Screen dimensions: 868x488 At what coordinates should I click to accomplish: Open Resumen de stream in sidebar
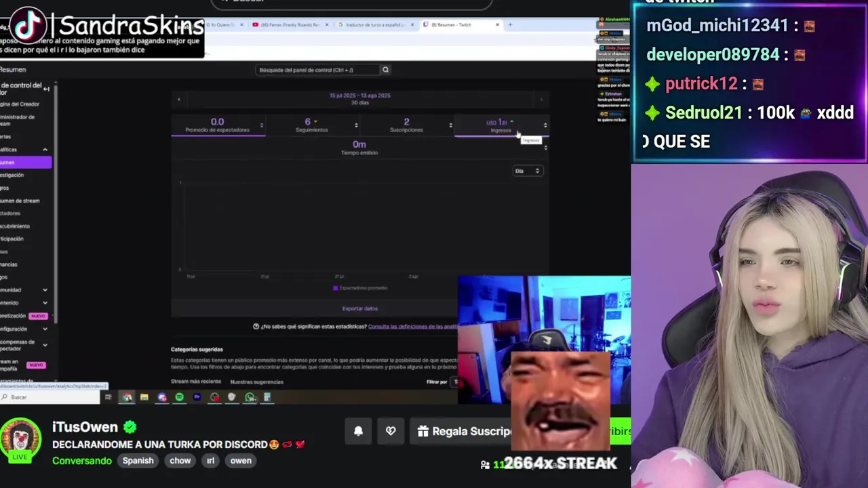20,201
